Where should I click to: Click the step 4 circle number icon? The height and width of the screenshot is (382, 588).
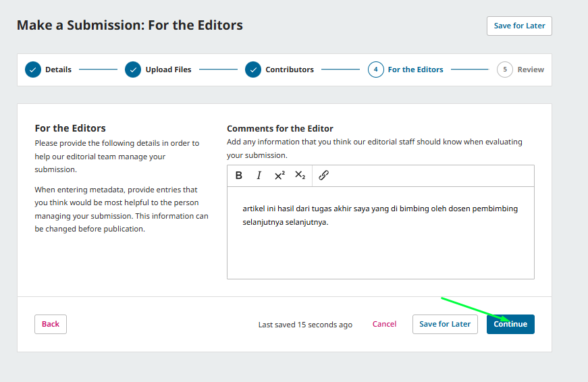coord(376,70)
